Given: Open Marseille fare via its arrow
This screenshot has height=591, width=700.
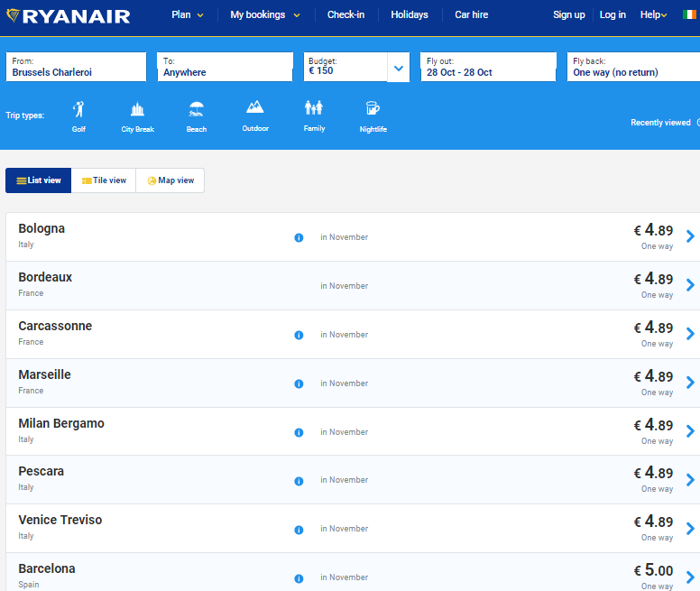Looking at the screenshot, I should pos(691,382).
